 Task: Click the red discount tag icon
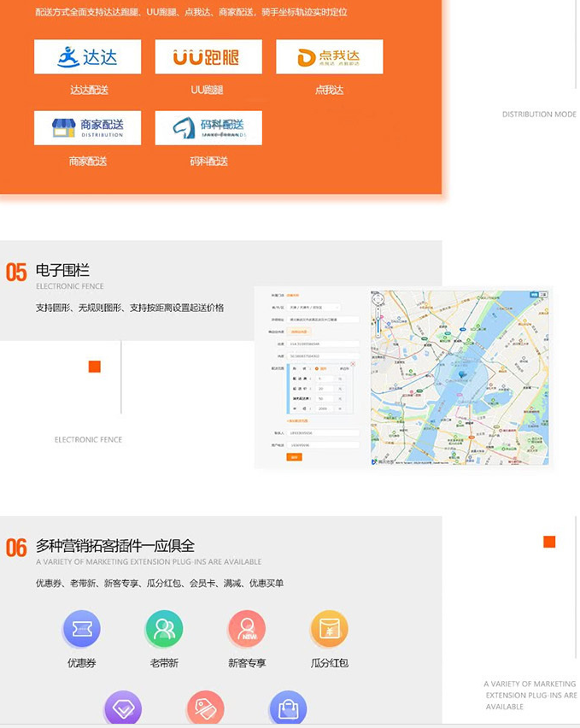coord(206,708)
